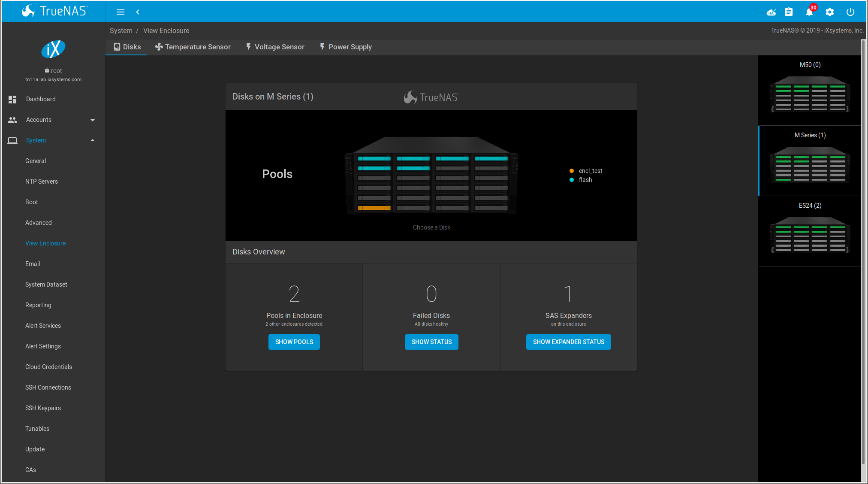Viewport: 868px width, 484px height.
Task: Click the TrueNAS dashboard icon
Action: click(x=12, y=99)
